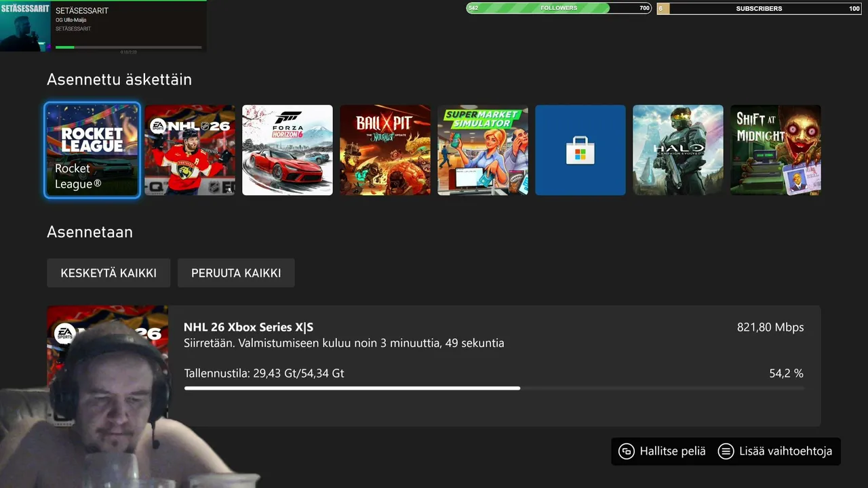Screen dimensions: 868x488
Task: Click the 821,80 Mbps download speed
Action: pos(770,327)
